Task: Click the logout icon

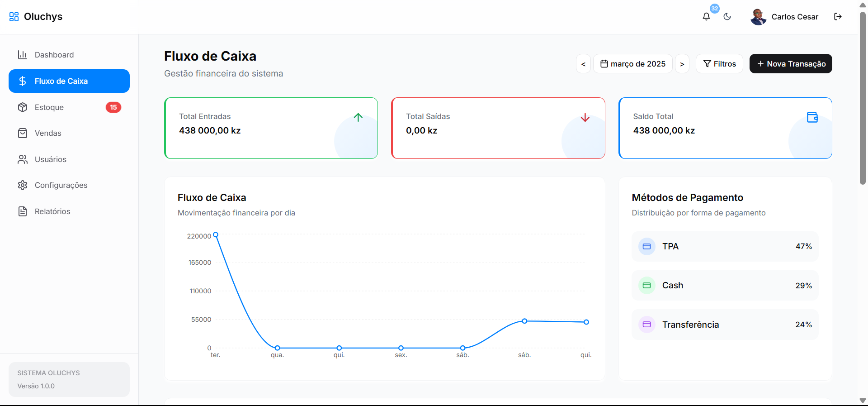Action: 838,17
